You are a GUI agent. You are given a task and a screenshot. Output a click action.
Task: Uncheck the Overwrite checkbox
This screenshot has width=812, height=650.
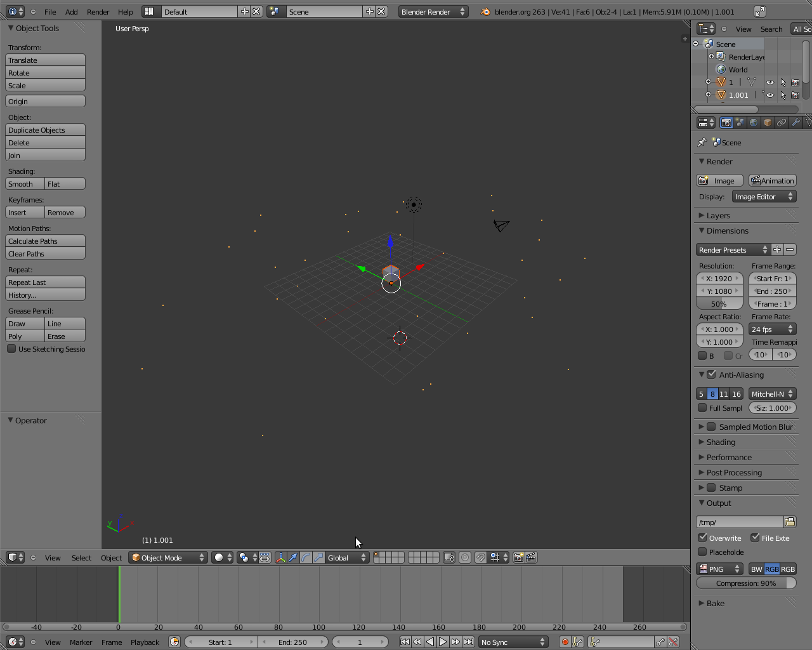(702, 538)
